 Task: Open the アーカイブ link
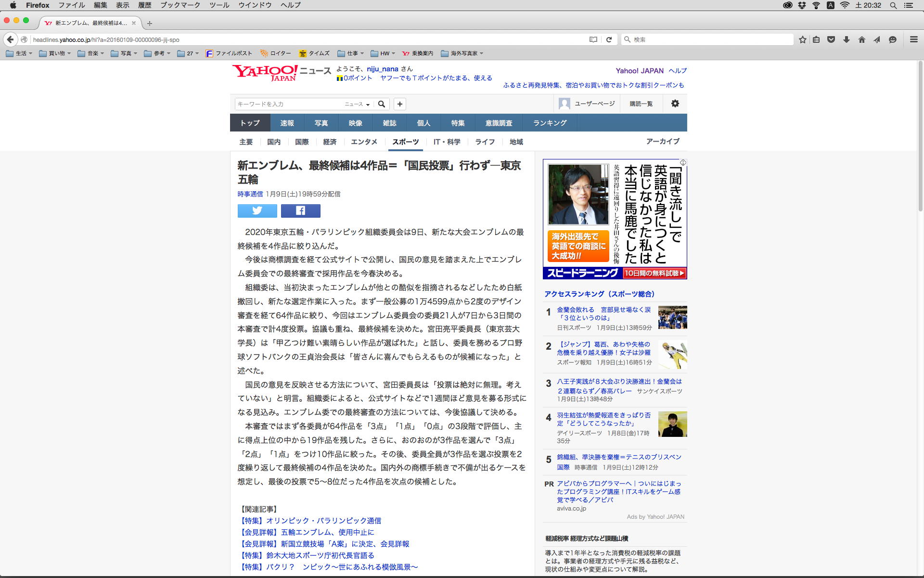[663, 141]
